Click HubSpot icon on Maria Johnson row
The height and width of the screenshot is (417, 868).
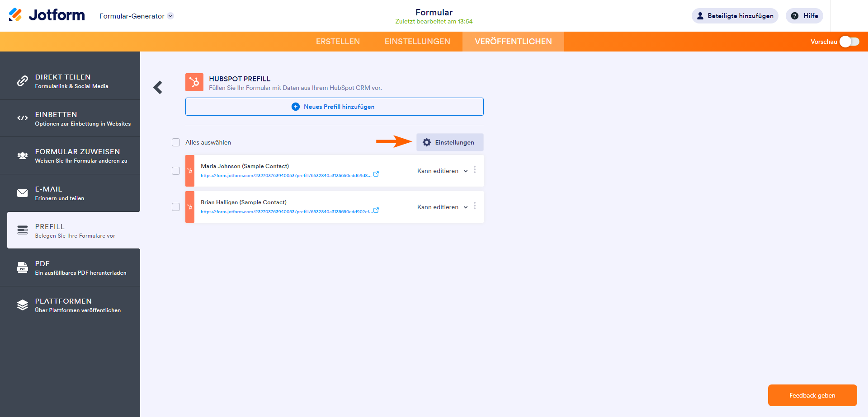click(x=190, y=171)
